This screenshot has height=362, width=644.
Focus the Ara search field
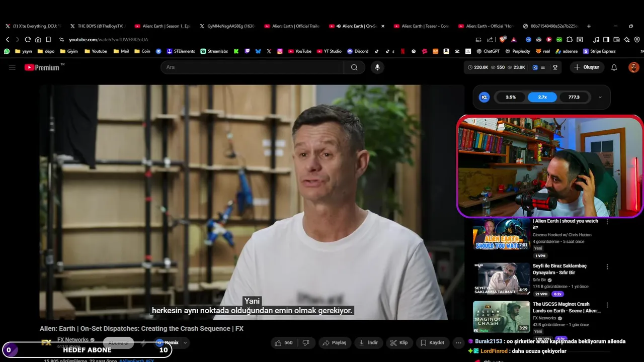pos(252,67)
